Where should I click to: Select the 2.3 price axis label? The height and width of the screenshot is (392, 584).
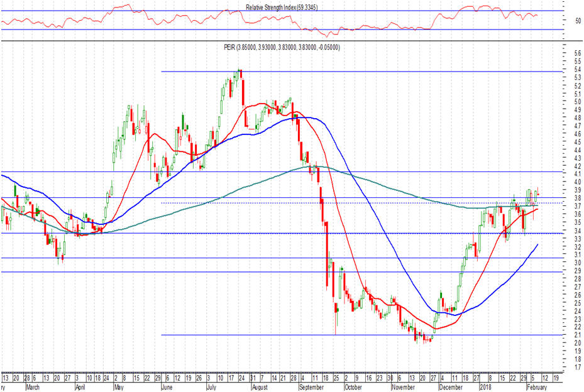tap(578, 319)
